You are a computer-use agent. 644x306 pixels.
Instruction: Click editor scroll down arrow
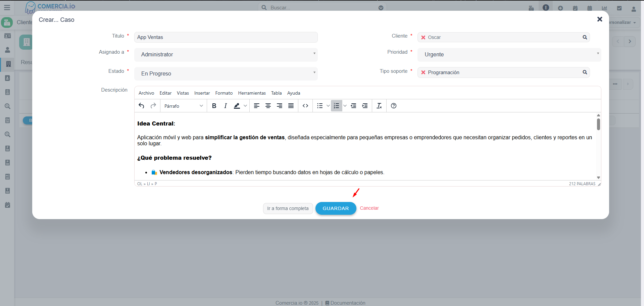[x=598, y=178]
